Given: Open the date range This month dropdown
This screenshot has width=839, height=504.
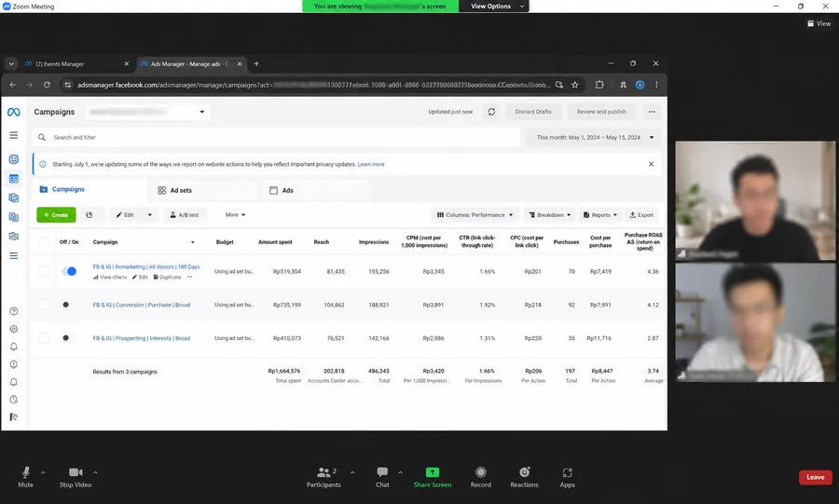Looking at the screenshot, I should tap(595, 137).
